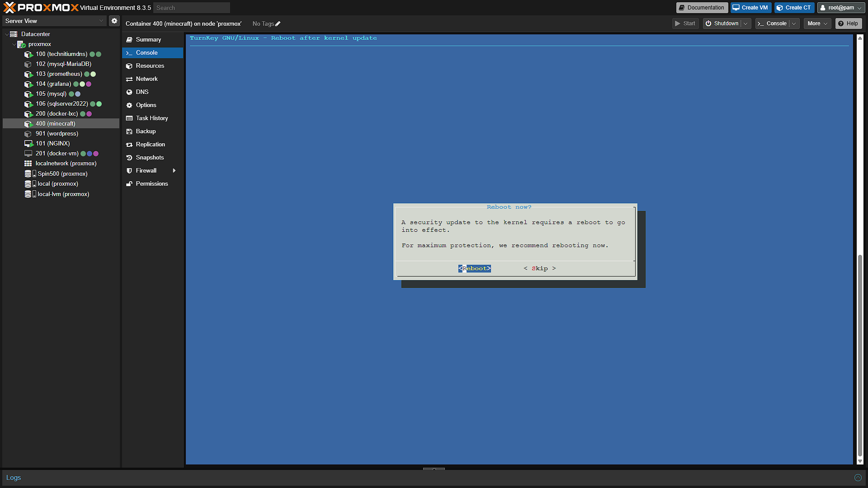Click the pink tag dot on grafana
This screenshot has height=488, width=868.
(x=89, y=84)
